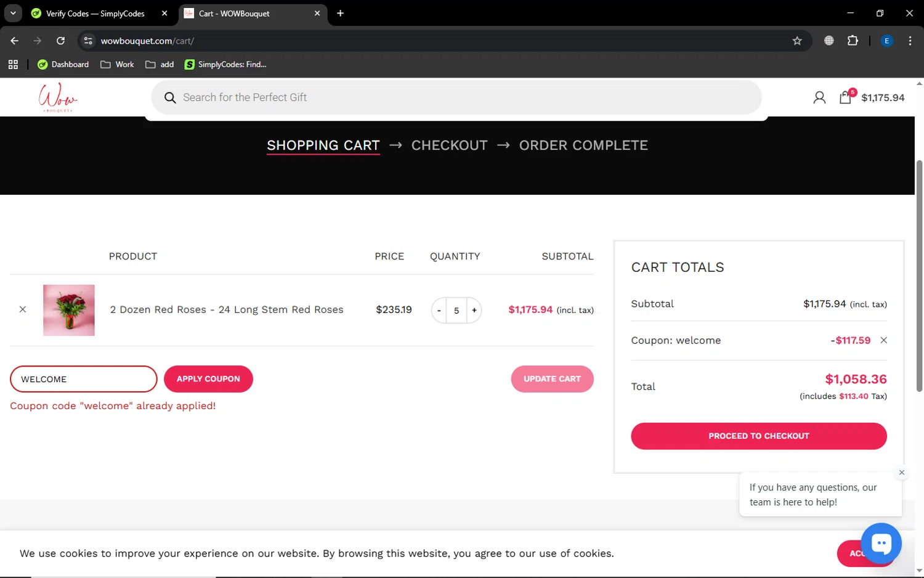Decrease rose quantity with minus button

(439, 311)
